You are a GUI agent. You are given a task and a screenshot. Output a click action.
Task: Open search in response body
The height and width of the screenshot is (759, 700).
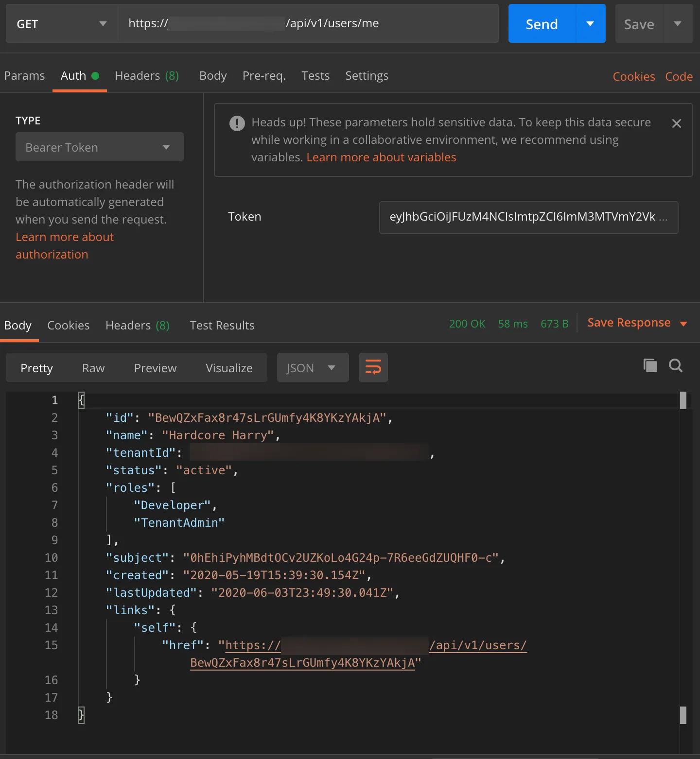676,365
